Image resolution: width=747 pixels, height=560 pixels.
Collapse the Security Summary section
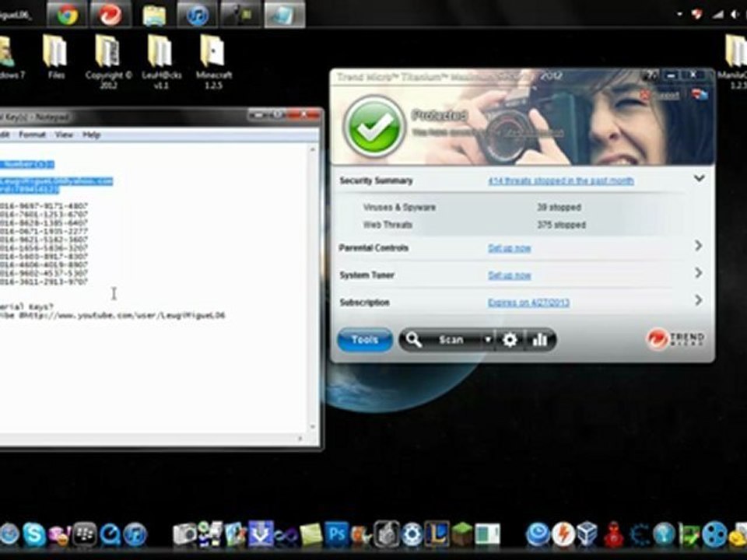[x=699, y=179]
